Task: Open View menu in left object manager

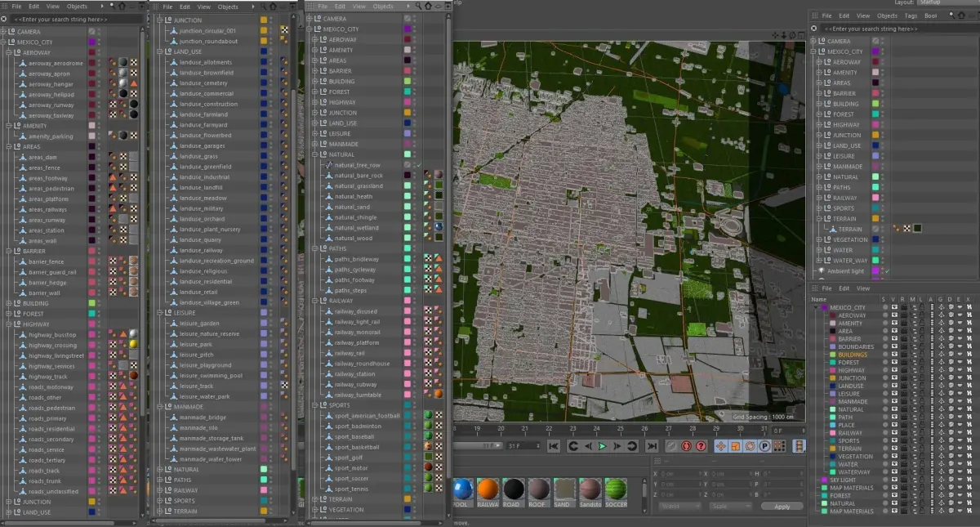Action: pos(53,7)
